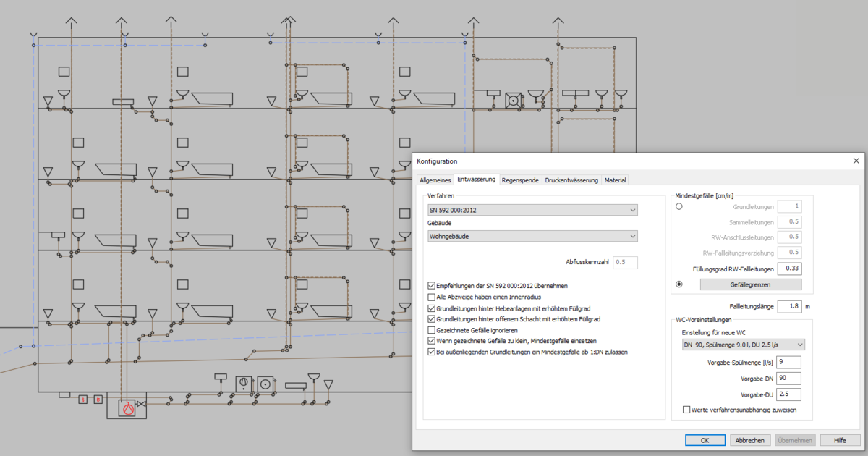Select the lifting station enclosure box
Image resolution: width=868 pixels, height=456 pixels.
pos(127,405)
